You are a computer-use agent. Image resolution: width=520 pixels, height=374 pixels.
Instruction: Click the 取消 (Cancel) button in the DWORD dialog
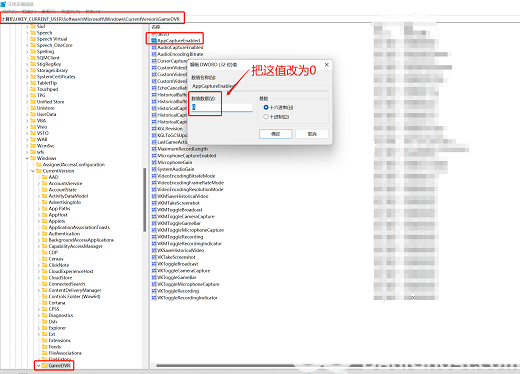[312, 134]
